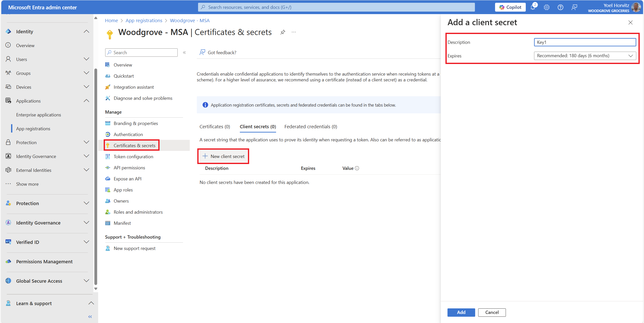Click the Description input field

[x=585, y=42]
